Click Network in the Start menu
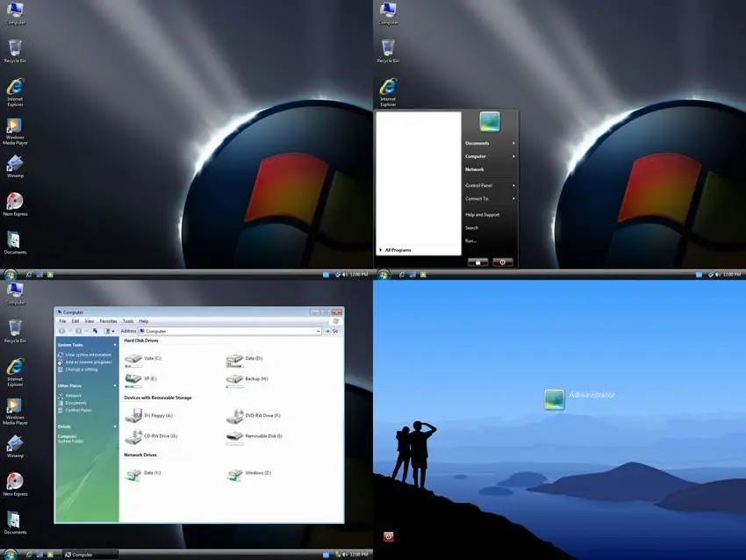 (474, 169)
